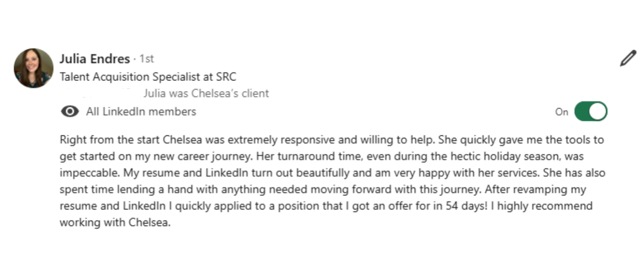The image size is (644, 262).
Task: Click the 1st connection degree badge
Action: pyautogui.click(x=147, y=59)
